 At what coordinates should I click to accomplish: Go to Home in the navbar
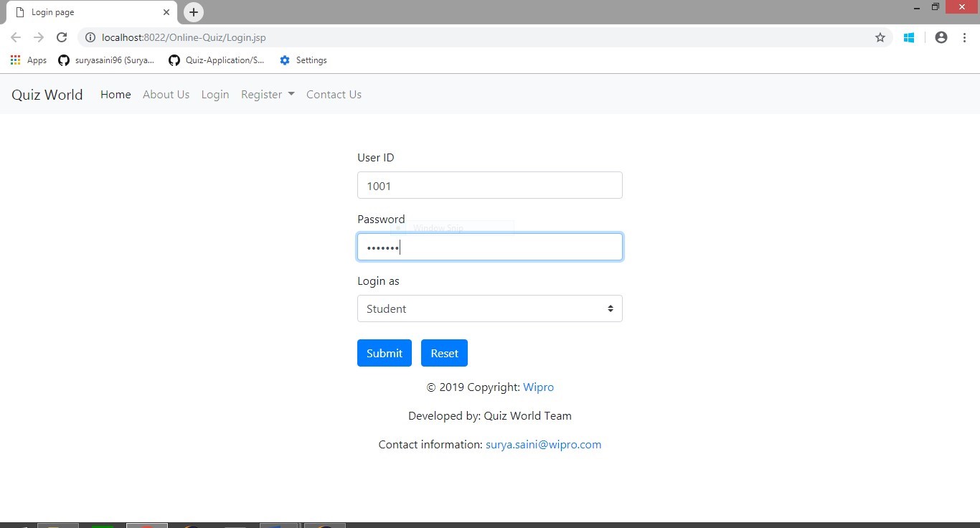tap(116, 95)
